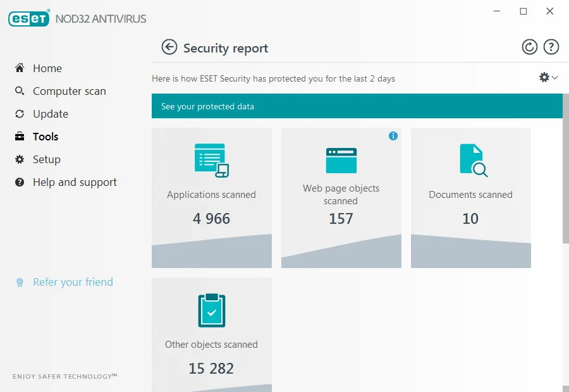Open the Help question mark

pyautogui.click(x=551, y=46)
